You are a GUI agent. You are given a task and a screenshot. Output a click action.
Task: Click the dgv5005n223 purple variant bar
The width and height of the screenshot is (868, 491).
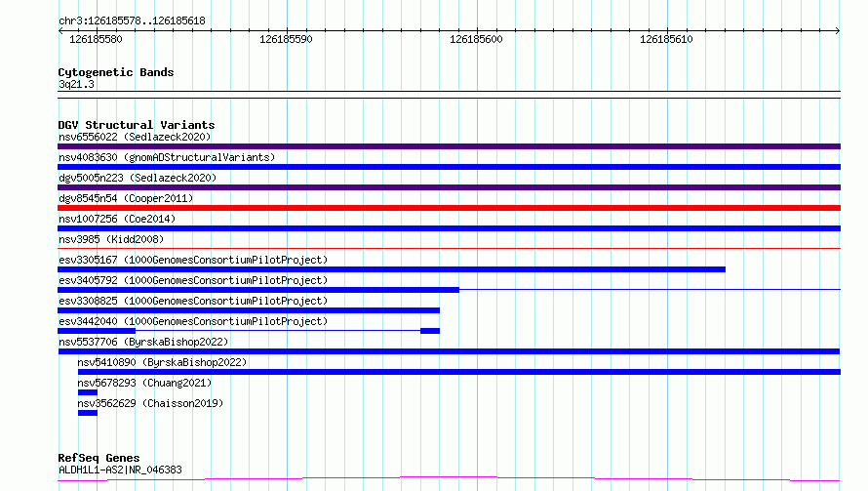(x=449, y=187)
